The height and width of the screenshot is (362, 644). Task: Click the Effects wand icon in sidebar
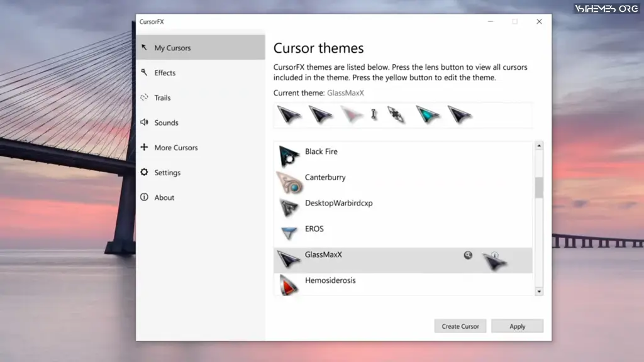[145, 72]
